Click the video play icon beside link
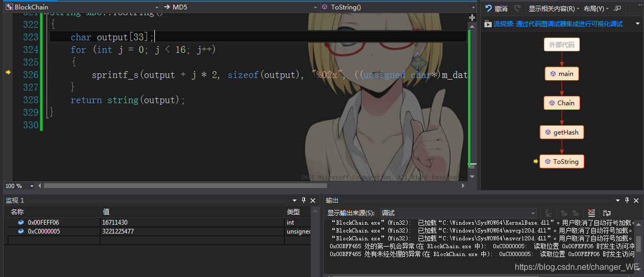644x277 pixels. click(488, 24)
